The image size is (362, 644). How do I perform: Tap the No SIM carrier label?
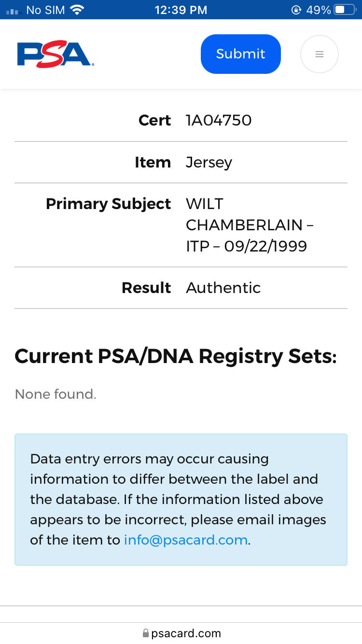pos(45,10)
